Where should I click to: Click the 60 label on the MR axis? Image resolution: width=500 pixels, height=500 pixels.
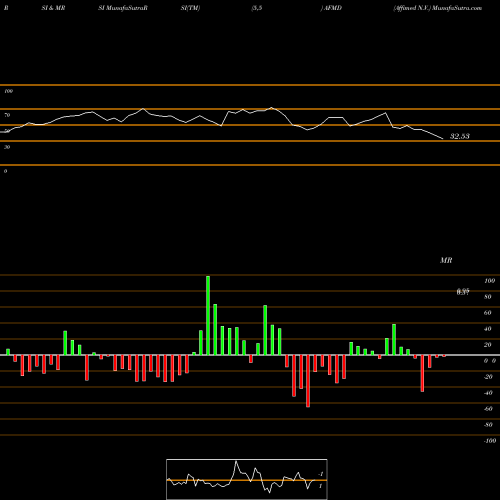pos(488,313)
